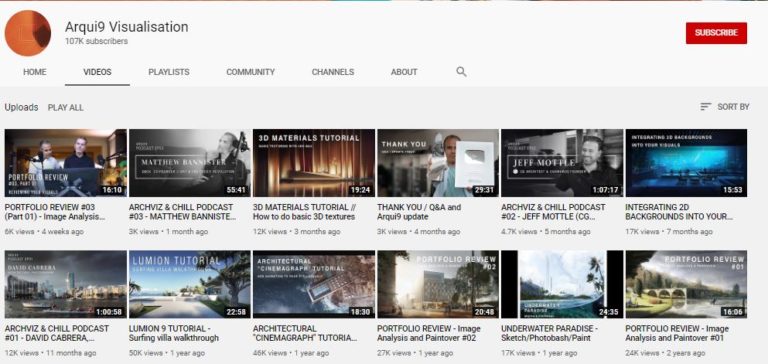768x364 pixels.
Task: Click the Sort By icon
Action: point(705,107)
